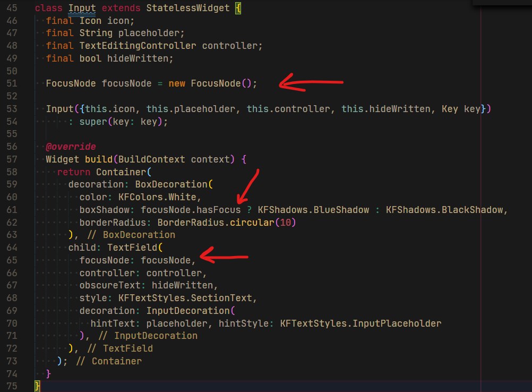Click line number 65 in the gutter
The height and width of the screenshot is (392, 532).
point(12,260)
